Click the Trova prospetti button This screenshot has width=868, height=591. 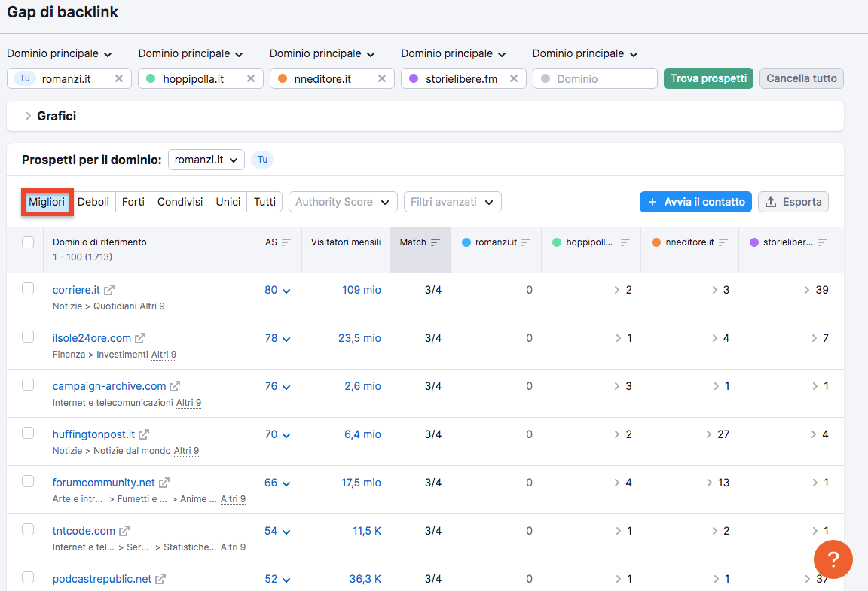[x=708, y=78]
